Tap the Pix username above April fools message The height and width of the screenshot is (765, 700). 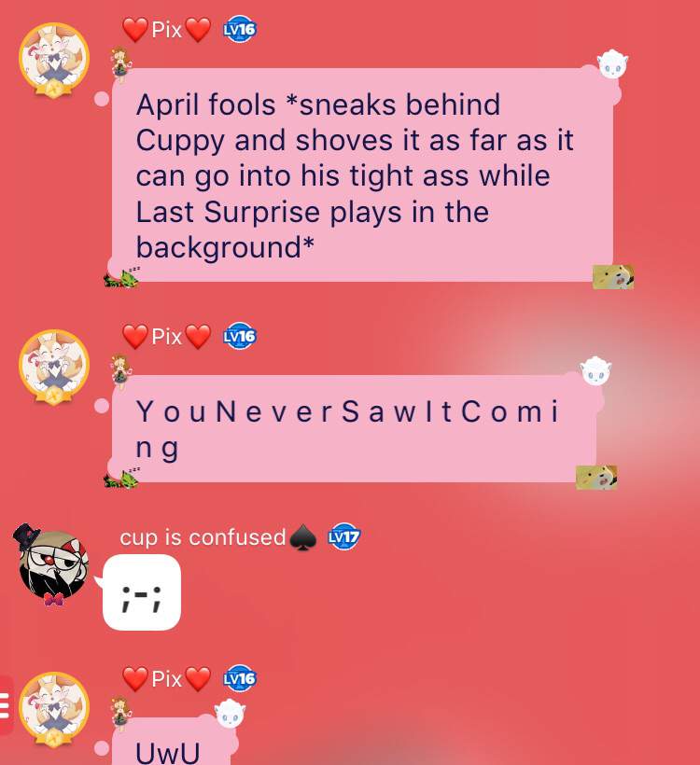(x=166, y=30)
